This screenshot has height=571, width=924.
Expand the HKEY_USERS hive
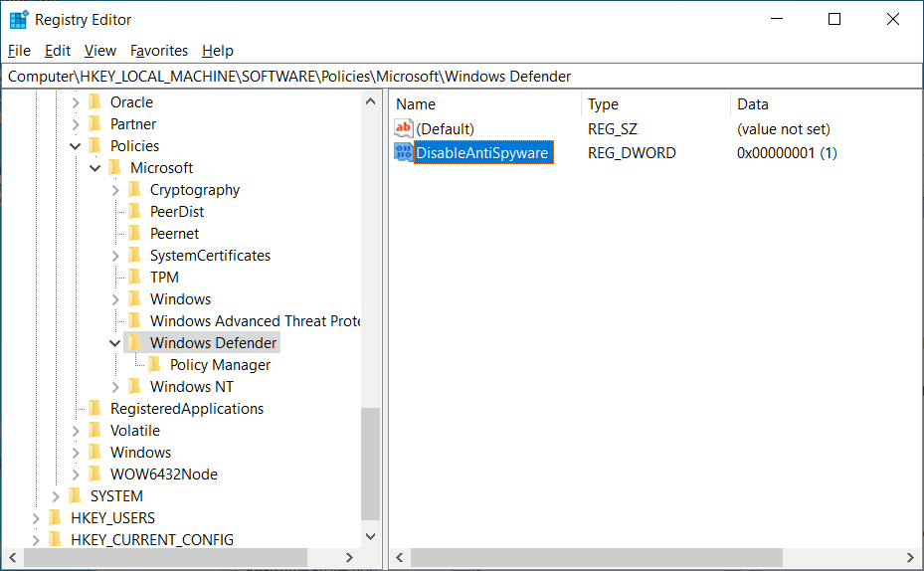36,518
